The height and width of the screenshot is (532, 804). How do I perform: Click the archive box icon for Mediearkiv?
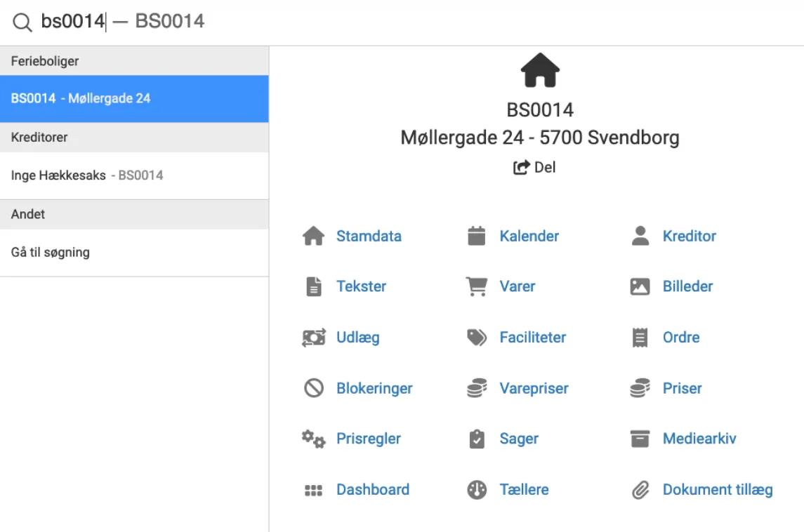[x=640, y=439]
